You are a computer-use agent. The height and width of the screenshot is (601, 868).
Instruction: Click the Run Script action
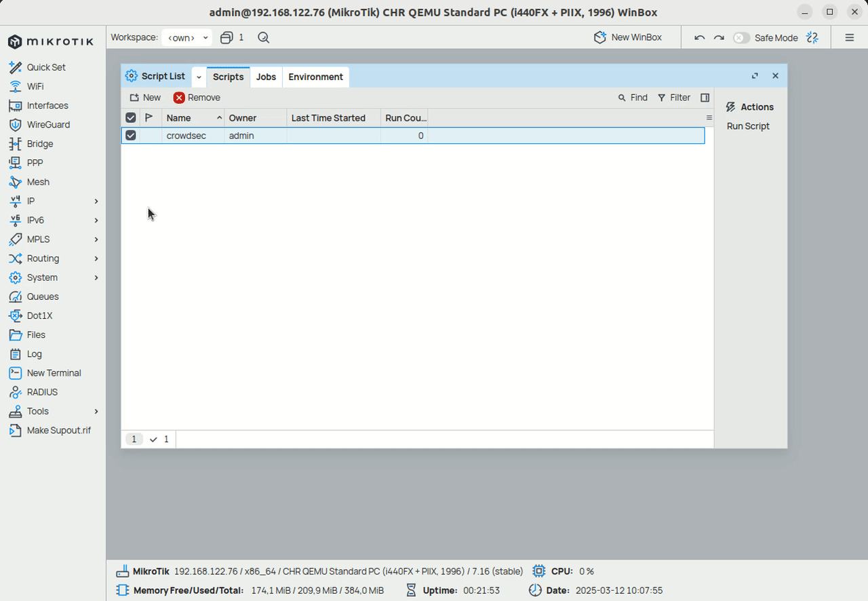tap(748, 126)
